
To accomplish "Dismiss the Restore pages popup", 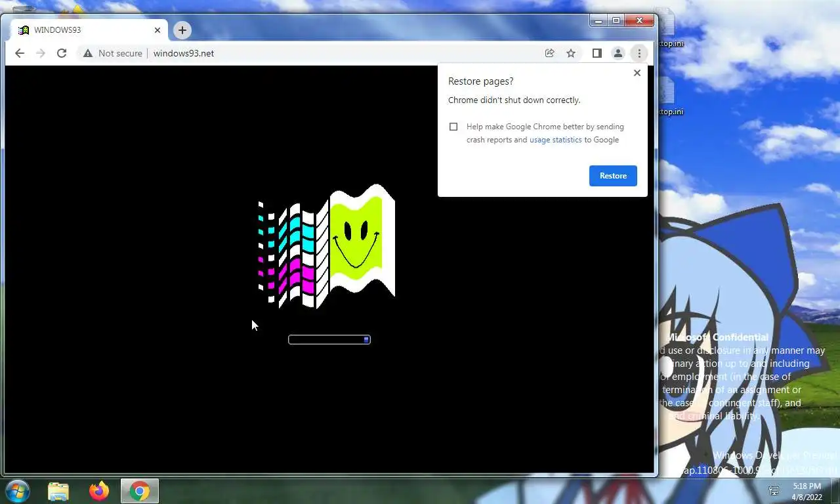I will [637, 73].
